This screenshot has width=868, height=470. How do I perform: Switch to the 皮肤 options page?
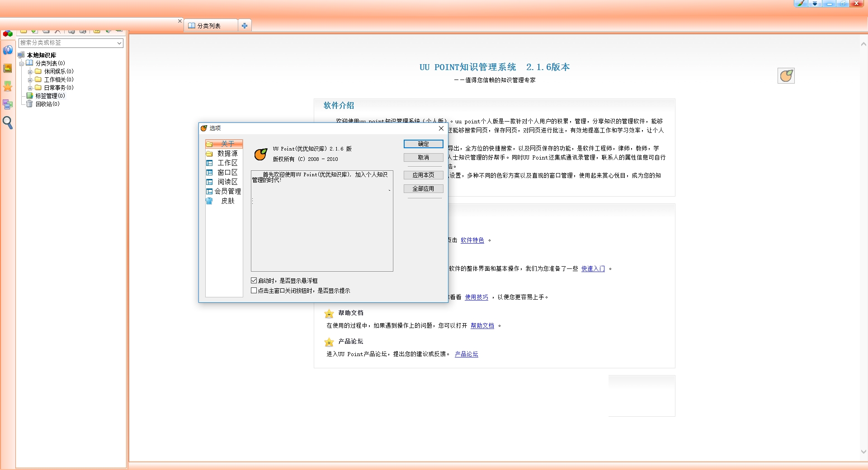click(x=224, y=201)
